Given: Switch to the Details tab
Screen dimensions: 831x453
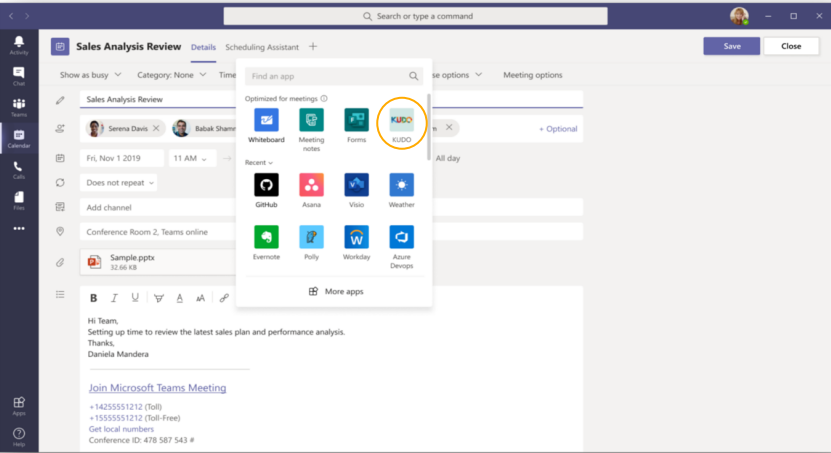Looking at the screenshot, I should coord(204,47).
